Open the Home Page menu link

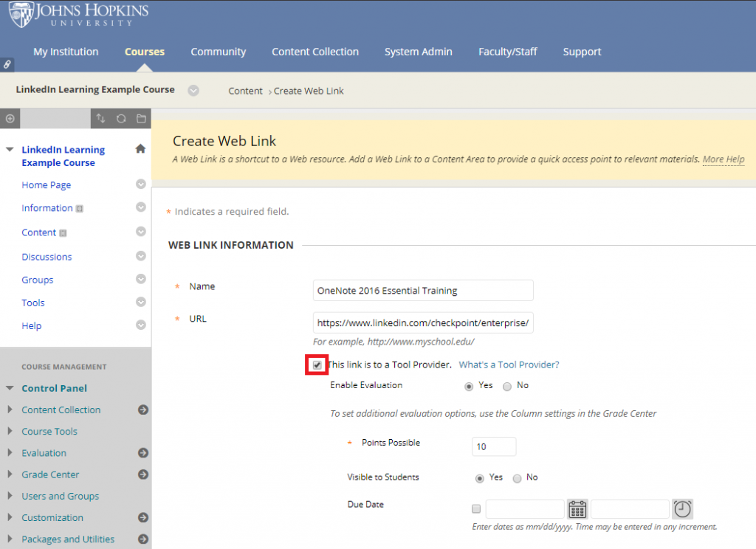[x=47, y=185]
